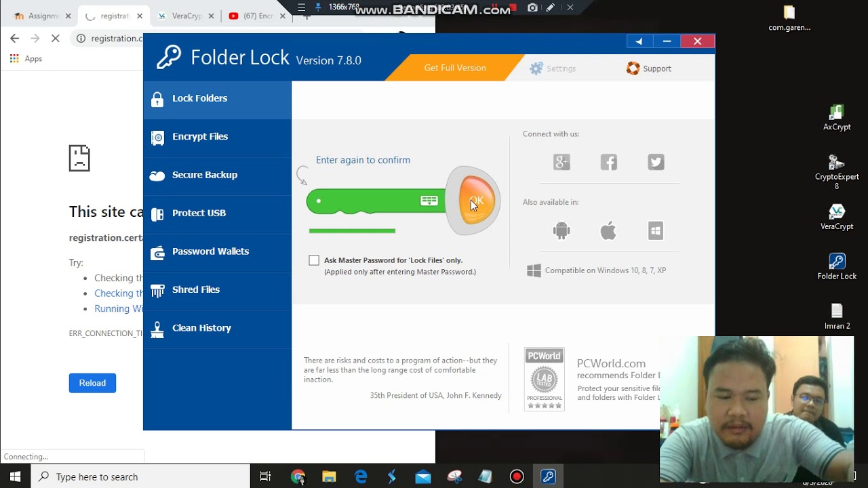The height and width of the screenshot is (488, 868).
Task: Click the Apple availability icon
Action: pyautogui.click(x=608, y=230)
